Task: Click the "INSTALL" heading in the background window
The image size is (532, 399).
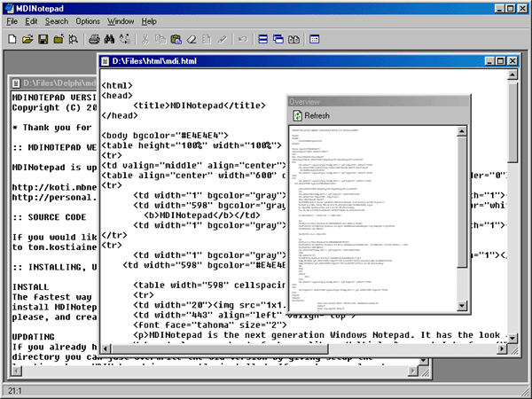Action: [x=30, y=287]
